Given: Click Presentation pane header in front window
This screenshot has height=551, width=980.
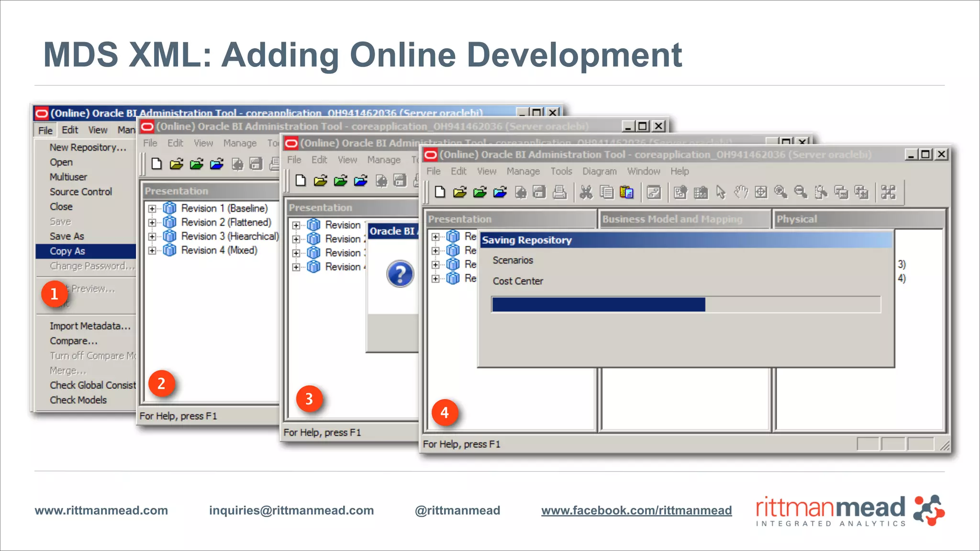Looking at the screenshot, I should click(511, 219).
